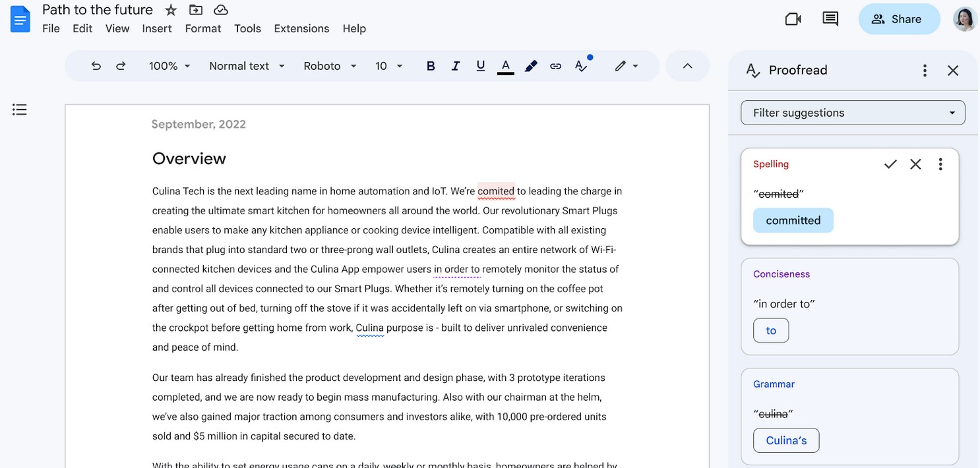980x468 pixels.
Task: Close the Proofread panel
Action: click(953, 71)
